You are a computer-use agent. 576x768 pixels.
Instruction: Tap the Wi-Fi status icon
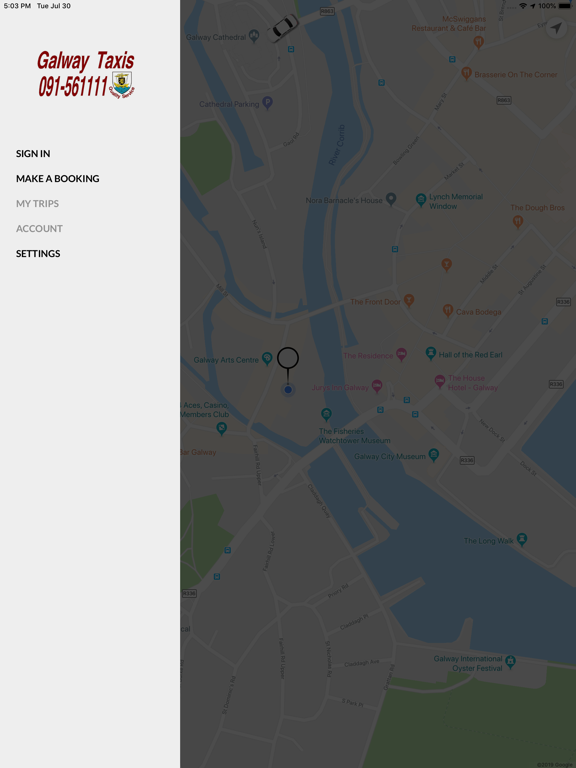pos(523,6)
